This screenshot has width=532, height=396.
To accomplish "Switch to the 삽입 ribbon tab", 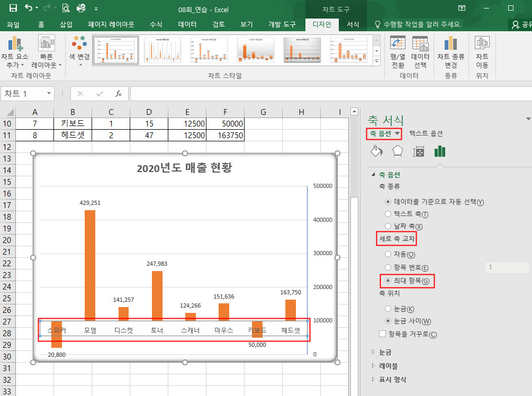I will click(66, 24).
